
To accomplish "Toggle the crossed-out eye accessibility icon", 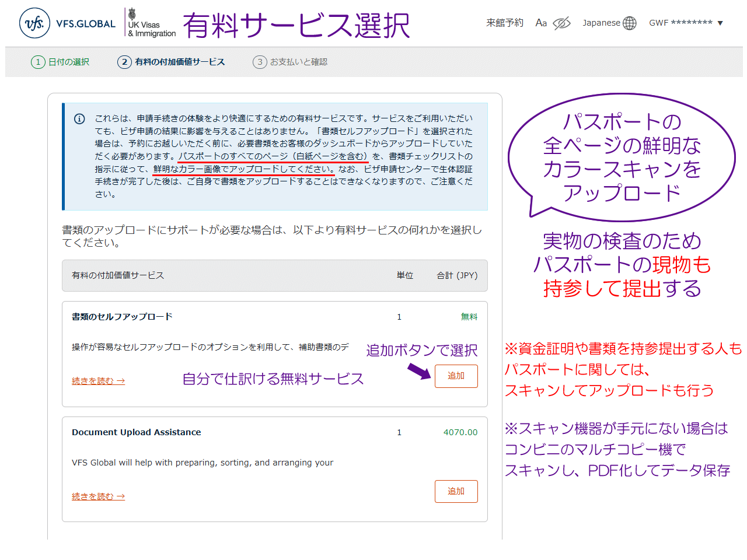I will point(561,23).
